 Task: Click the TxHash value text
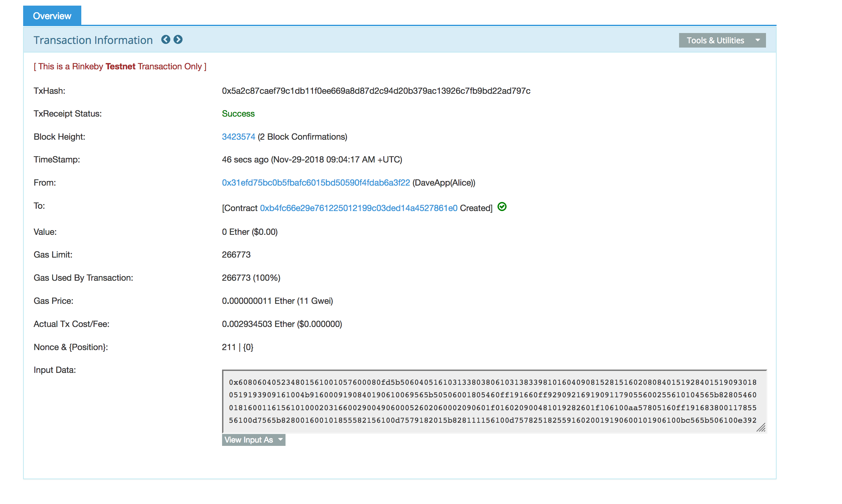[x=376, y=91]
